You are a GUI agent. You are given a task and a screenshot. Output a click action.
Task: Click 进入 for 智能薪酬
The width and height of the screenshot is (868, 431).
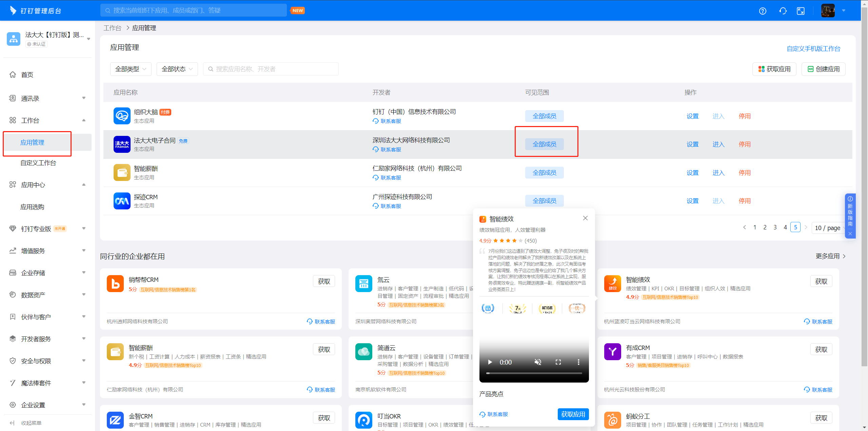point(718,173)
